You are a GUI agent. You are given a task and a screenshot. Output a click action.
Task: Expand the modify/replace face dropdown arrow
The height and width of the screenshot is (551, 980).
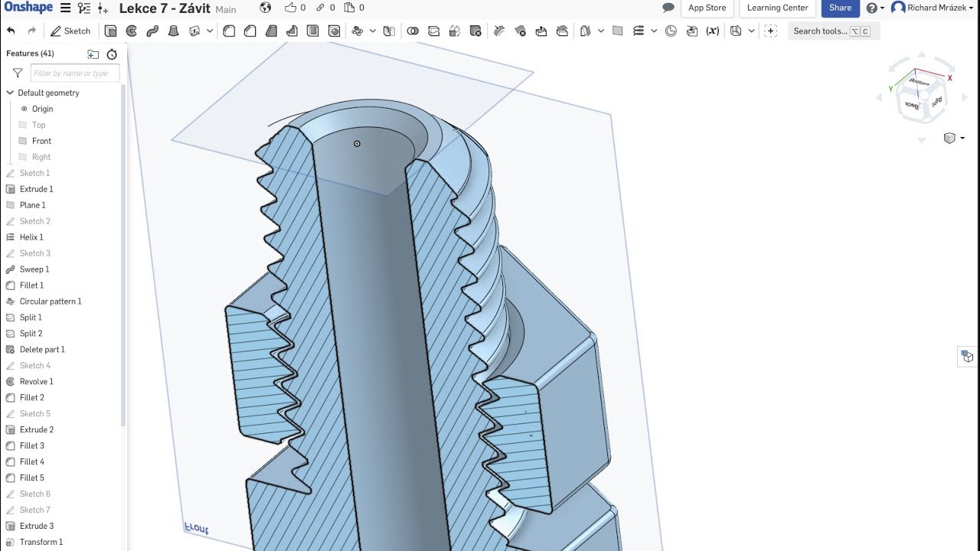tap(601, 31)
